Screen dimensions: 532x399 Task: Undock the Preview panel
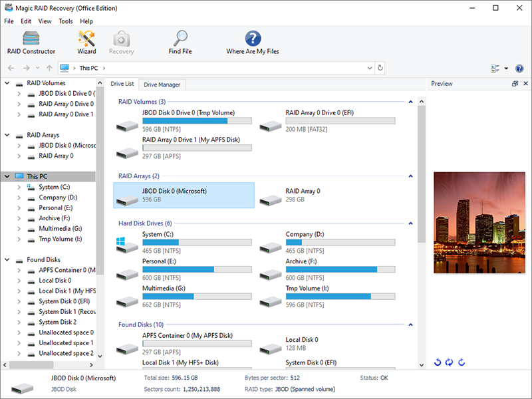[515, 84]
